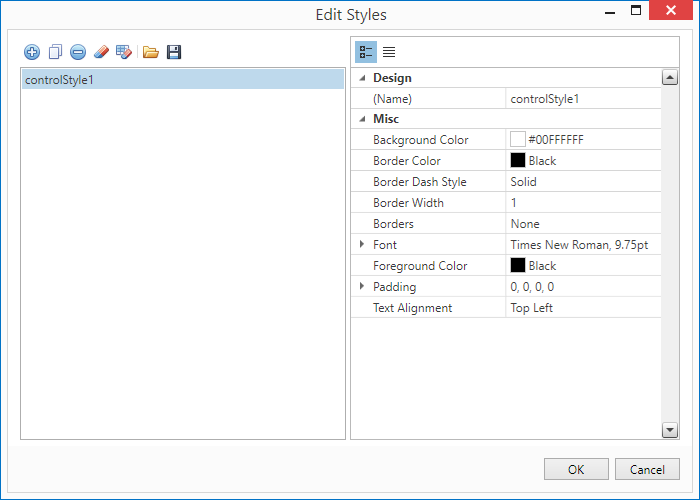Click the Add style plus icon

tap(32, 52)
